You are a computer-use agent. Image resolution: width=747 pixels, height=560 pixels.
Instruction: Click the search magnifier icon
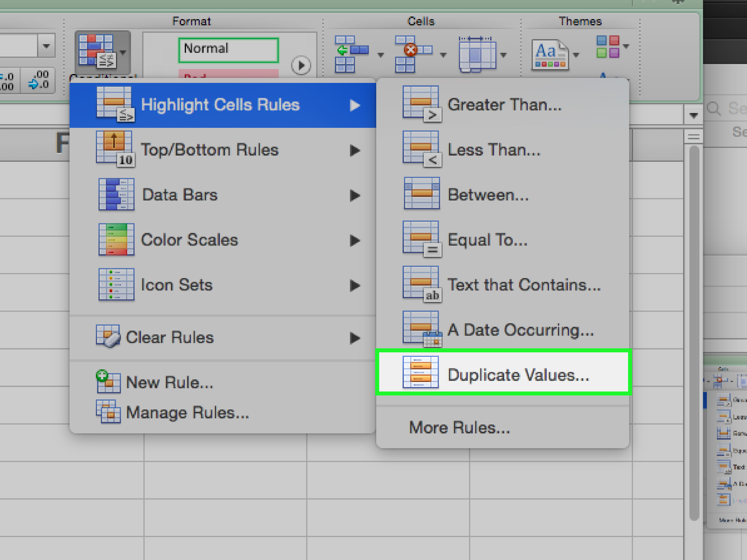pyautogui.click(x=713, y=109)
